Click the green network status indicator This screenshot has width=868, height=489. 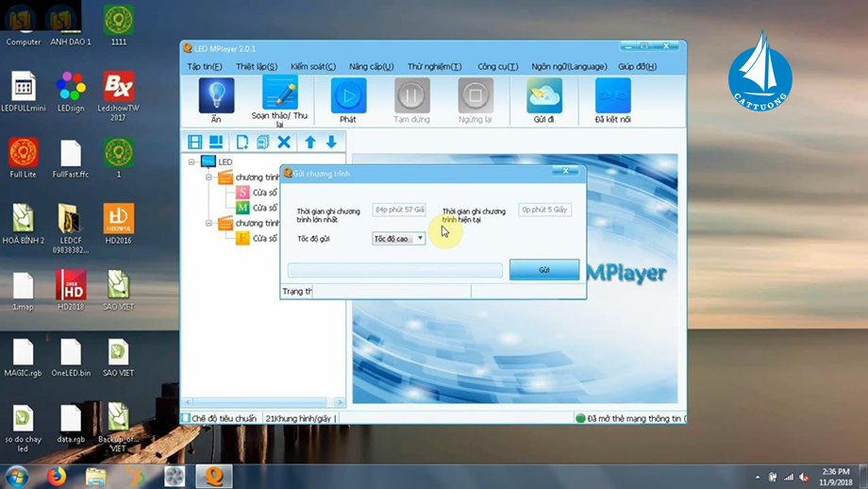coord(580,418)
